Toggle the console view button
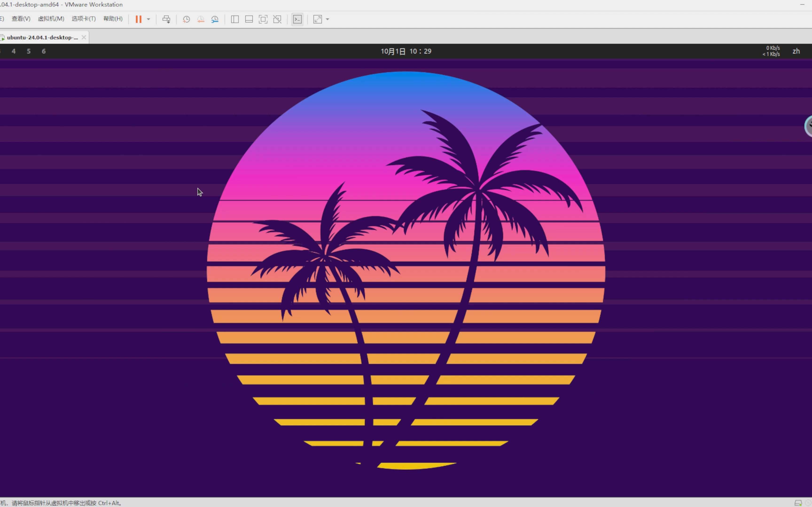The width and height of the screenshot is (812, 507). tap(297, 19)
